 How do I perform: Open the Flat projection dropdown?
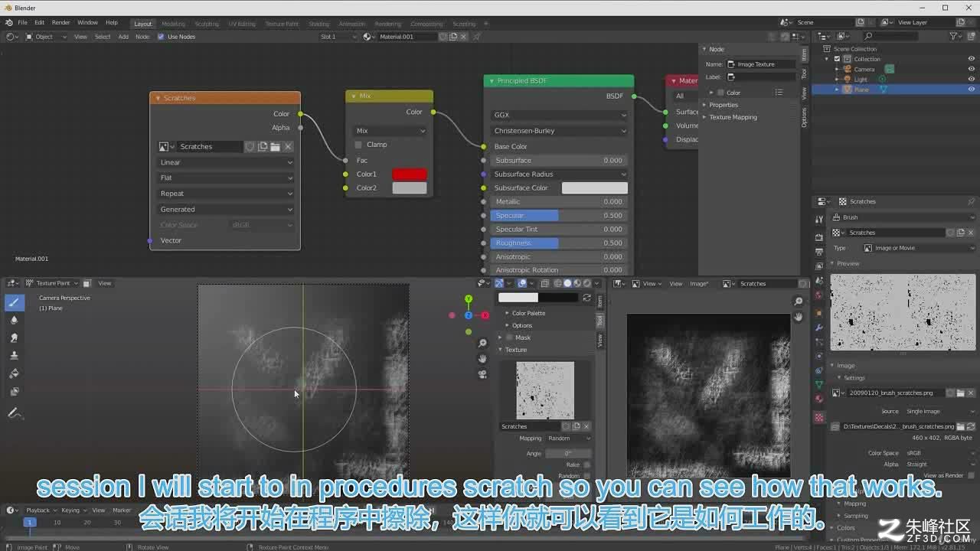point(226,178)
